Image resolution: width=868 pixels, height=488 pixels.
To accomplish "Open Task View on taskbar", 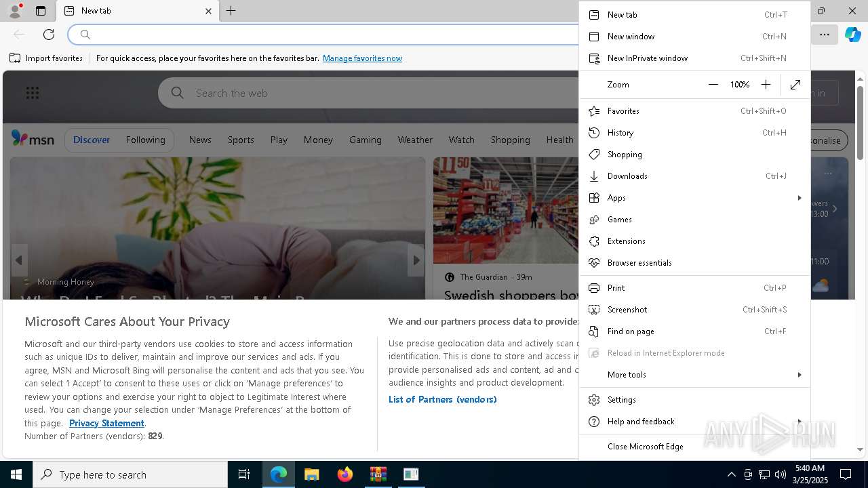I will pos(244,474).
